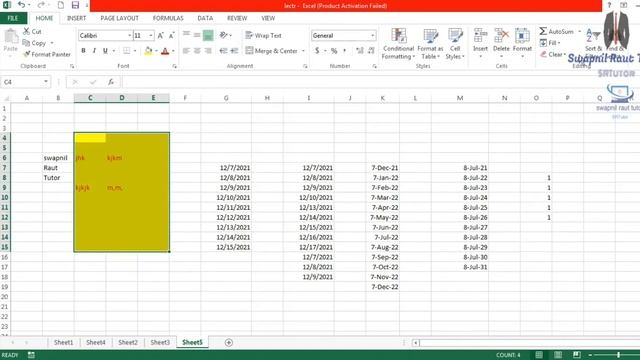
Task: Open the Calibri font name dropdown
Action: coord(130,36)
